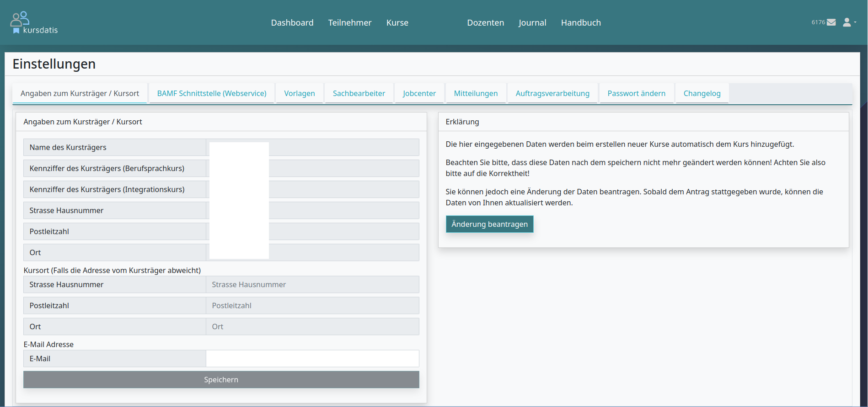
Task: Switch to the BAMF Schnittstelle (Webservice) tab
Action: pyautogui.click(x=211, y=93)
